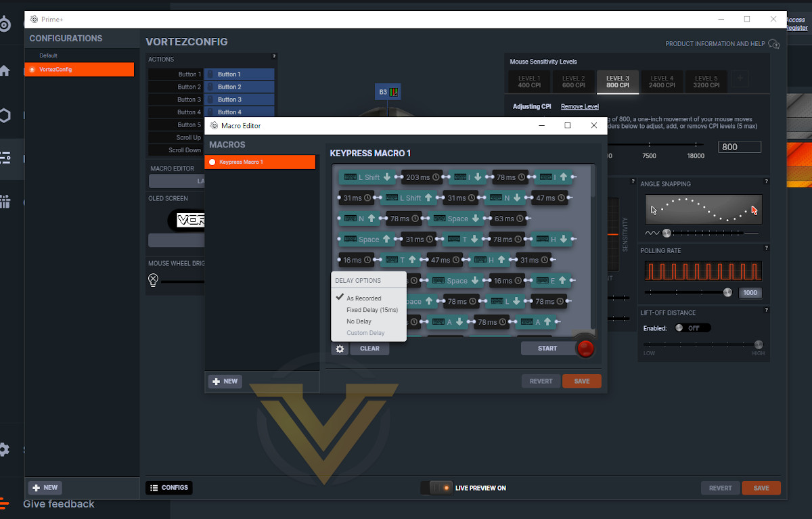This screenshot has width=812, height=519.
Task: Switch to Level 2 600 CPI tab
Action: tap(573, 82)
